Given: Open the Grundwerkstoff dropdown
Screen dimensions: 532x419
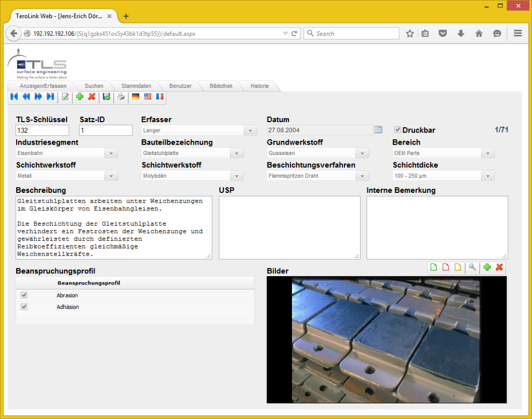Looking at the screenshot, I should tap(362, 152).
